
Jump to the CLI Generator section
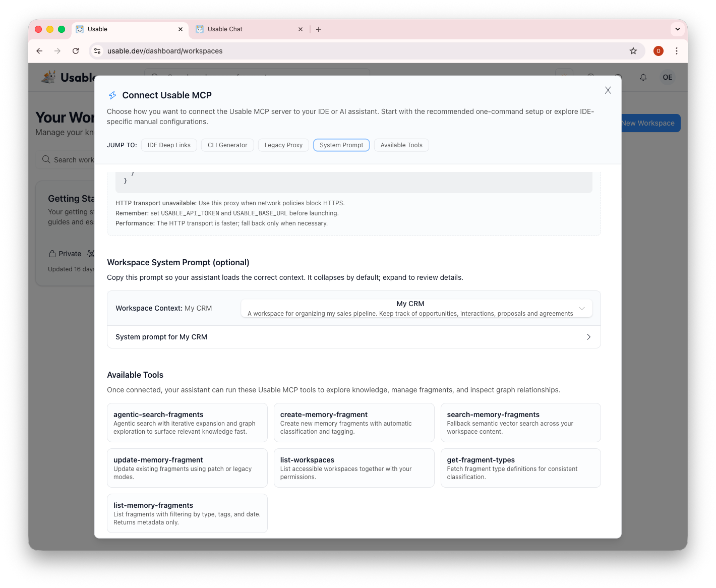[x=227, y=145]
